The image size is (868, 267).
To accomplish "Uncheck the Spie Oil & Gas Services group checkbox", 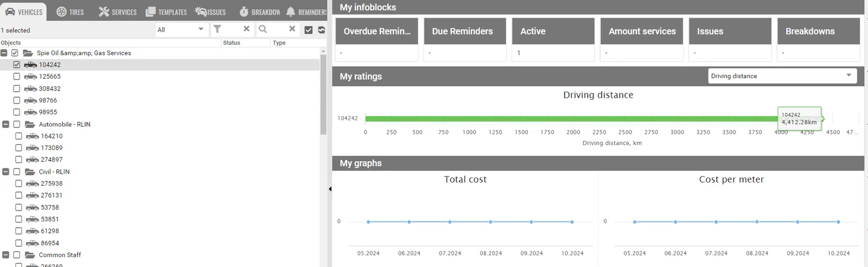I will pos(15,53).
